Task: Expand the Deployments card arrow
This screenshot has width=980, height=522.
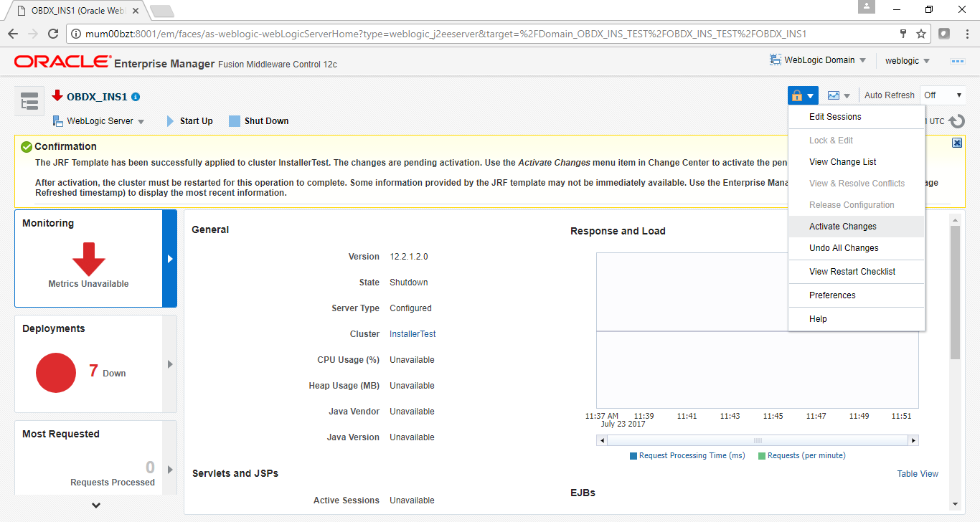Action: (169, 364)
